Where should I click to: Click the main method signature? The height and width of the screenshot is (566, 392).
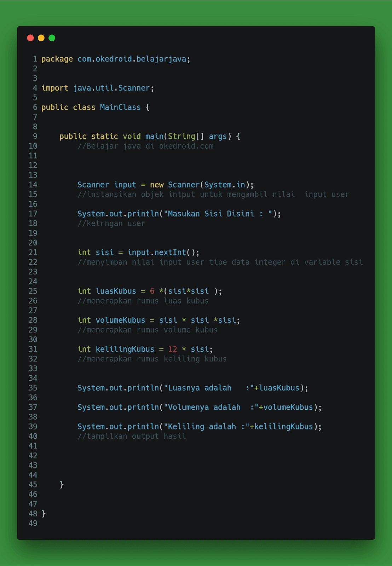[150, 137]
